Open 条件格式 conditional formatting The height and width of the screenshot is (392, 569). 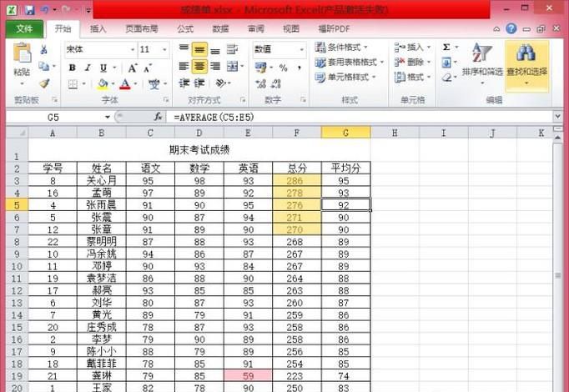(x=341, y=48)
